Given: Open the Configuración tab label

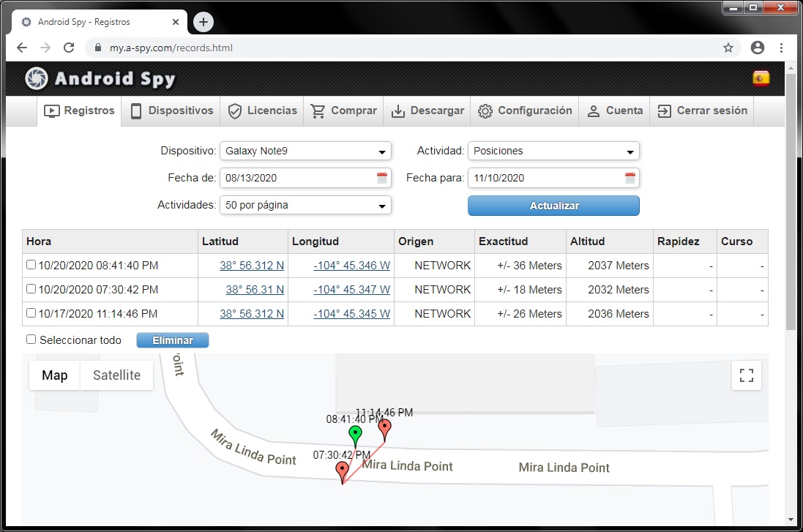Looking at the screenshot, I should [x=535, y=110].
